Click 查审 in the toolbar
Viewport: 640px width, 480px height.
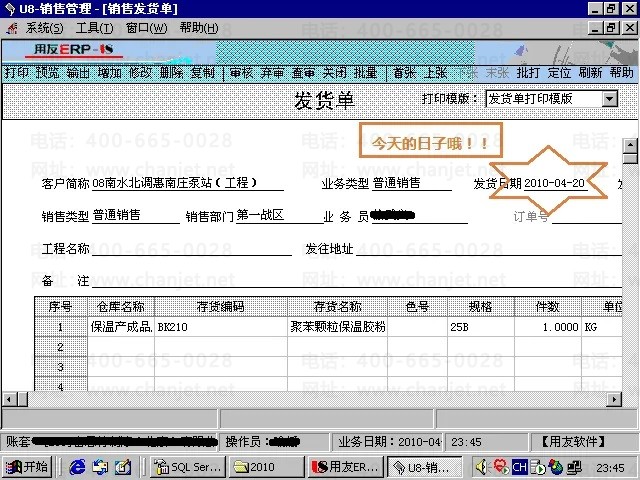tap(303, 73)
